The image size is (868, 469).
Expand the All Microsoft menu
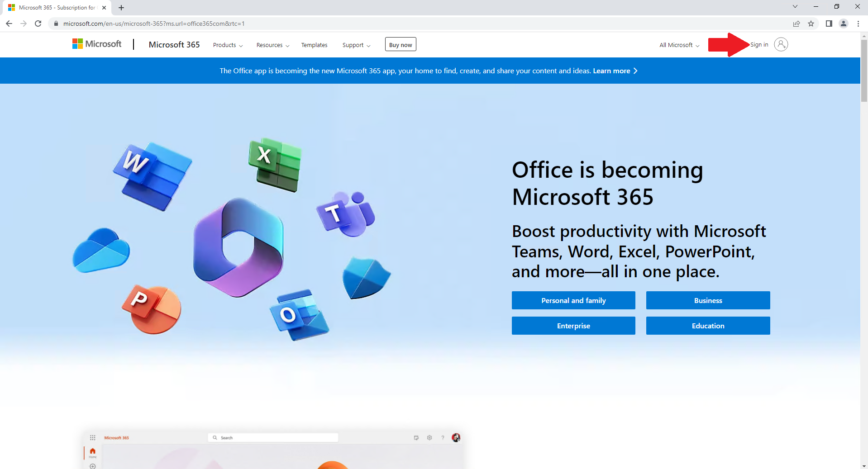pos(679,45)
